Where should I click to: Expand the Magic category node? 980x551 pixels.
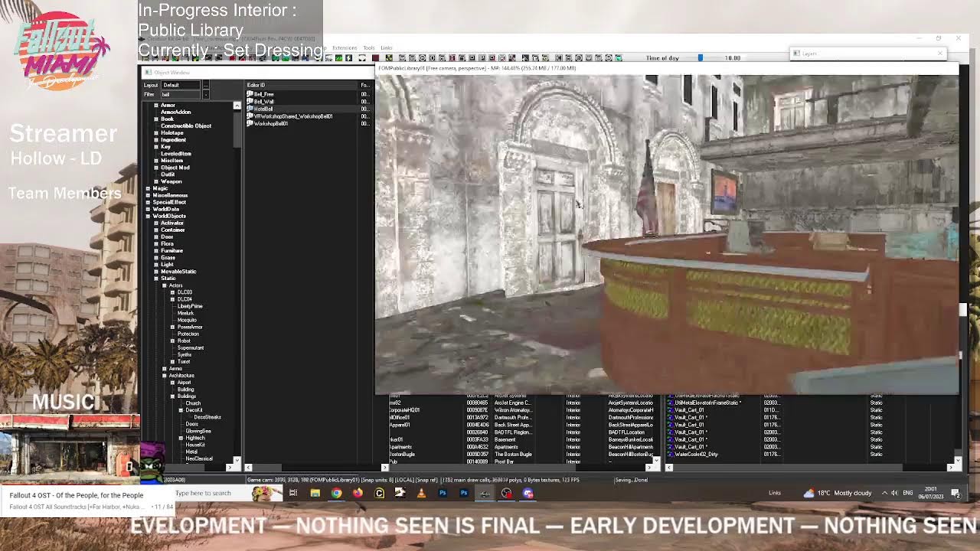pos(148,188)
